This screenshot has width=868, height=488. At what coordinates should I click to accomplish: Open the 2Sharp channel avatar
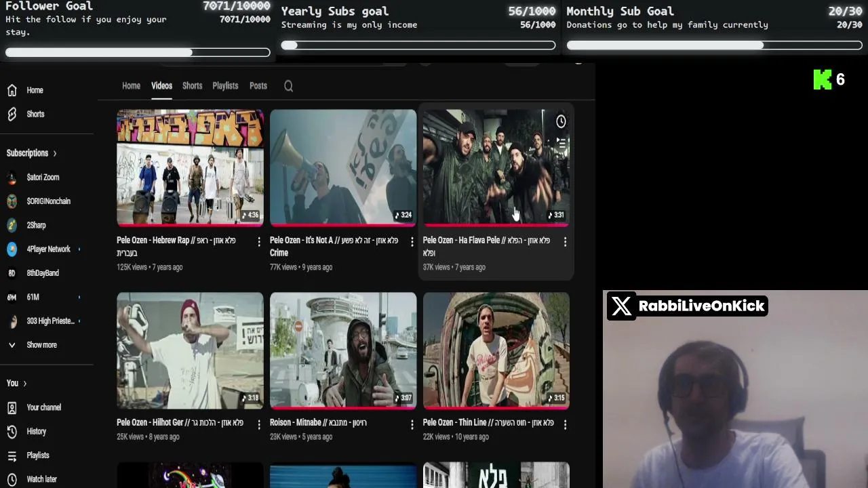coord(12,225)
